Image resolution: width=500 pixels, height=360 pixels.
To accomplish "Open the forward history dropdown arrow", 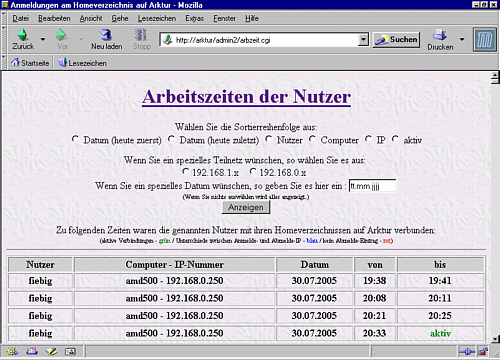I will tap(81, 39).
